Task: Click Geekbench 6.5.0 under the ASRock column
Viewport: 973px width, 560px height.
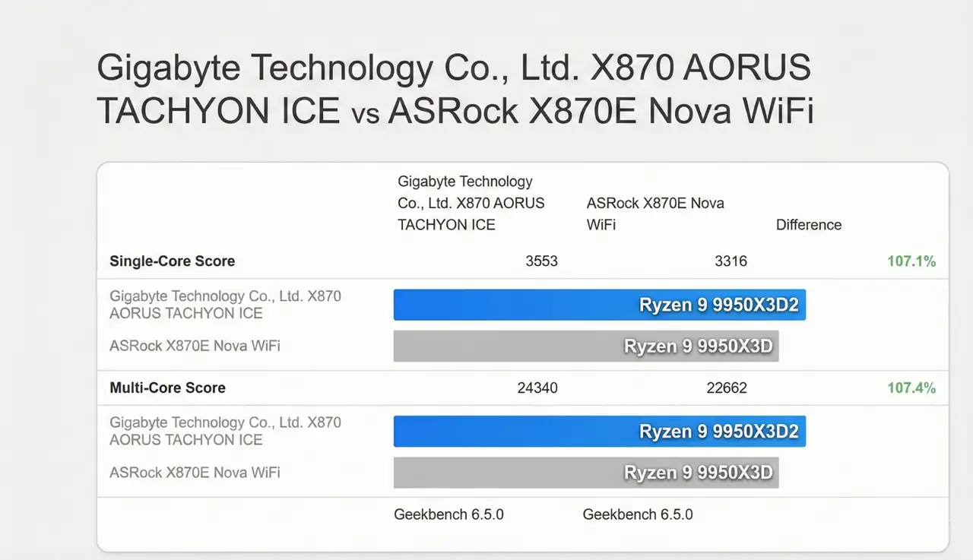Action: tap(638, 514)
